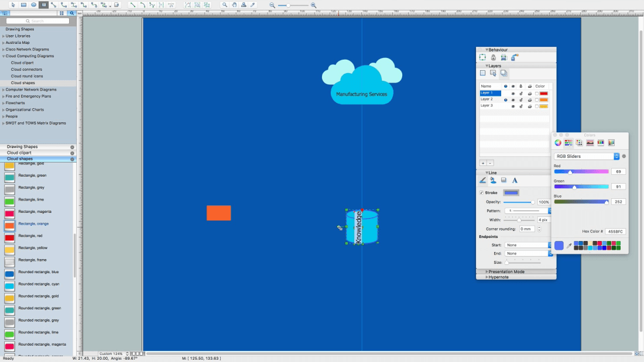Click the zoom in magnifier icon
Screen dimensions: 644x362
[x=314, y=5]
